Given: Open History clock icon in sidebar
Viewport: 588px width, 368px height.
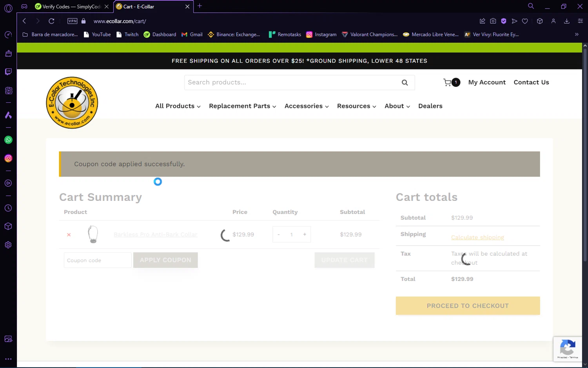Looking at the screenshot, I should 8,208.
